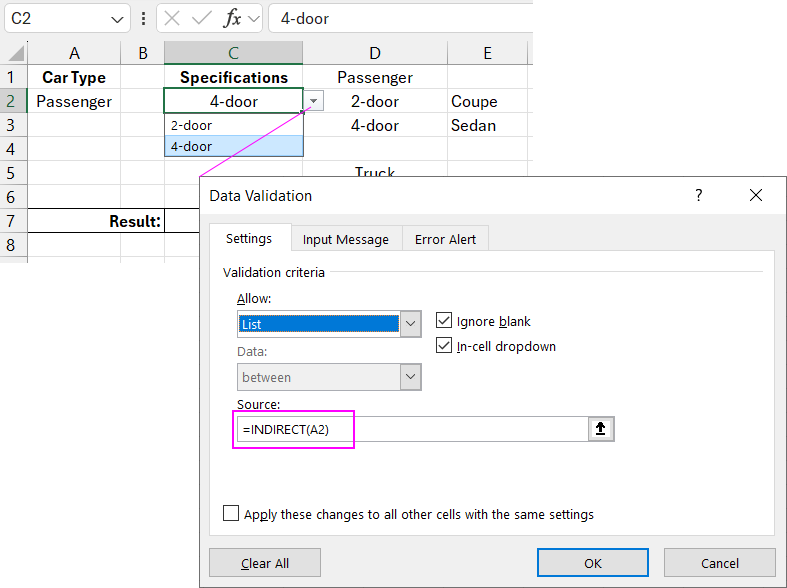Click the Car Type cell

[x=74, y=77]
